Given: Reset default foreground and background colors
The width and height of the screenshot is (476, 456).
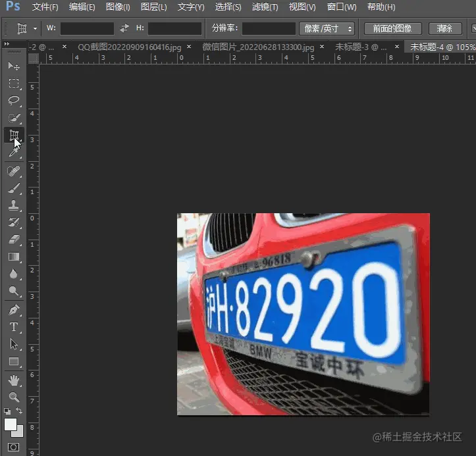Looking at the screenshot, I should pos(7,411).
